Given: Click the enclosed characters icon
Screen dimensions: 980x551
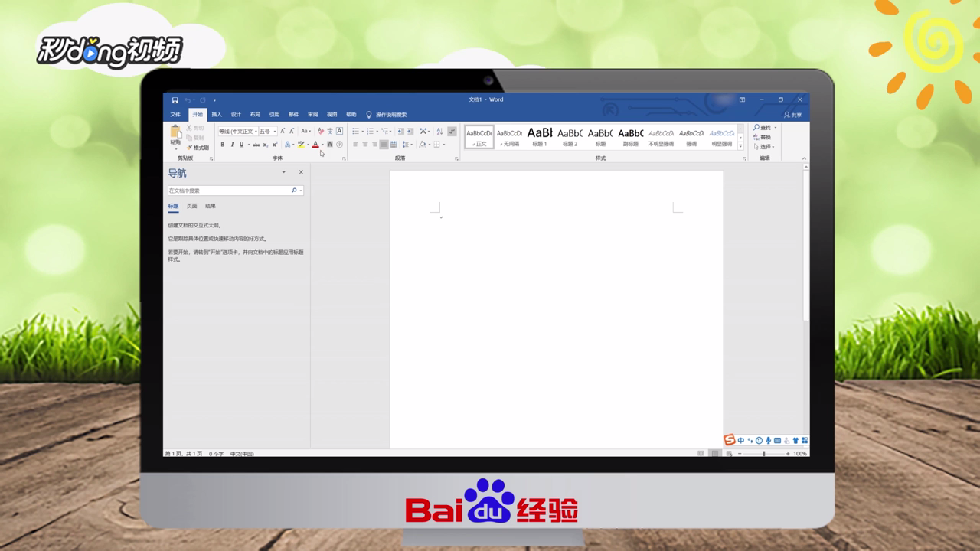Looking at the screenshot, I should [339, 145].
